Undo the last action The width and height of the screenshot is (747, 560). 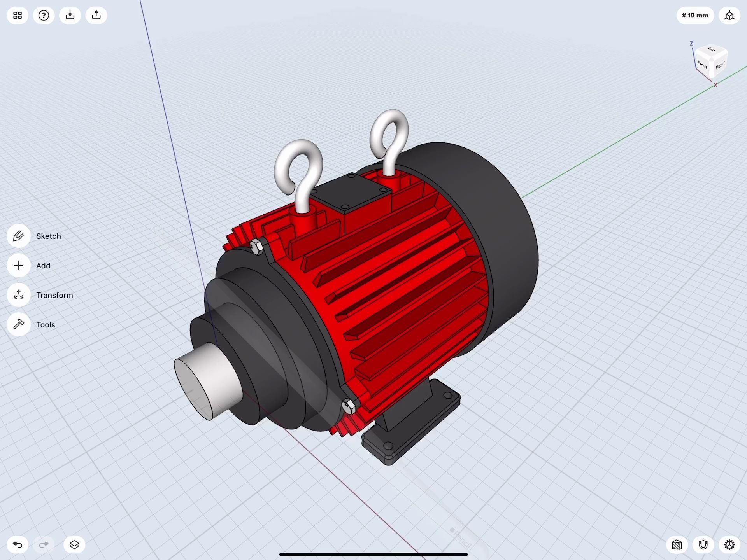(x=18, y=544)
